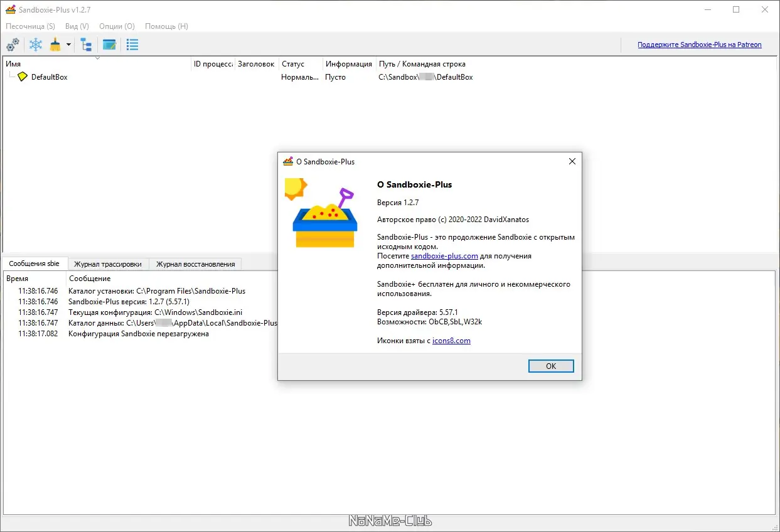Open global settings gears icon
Viewport: 780px width, 532px height.
(x=13, y=45)
